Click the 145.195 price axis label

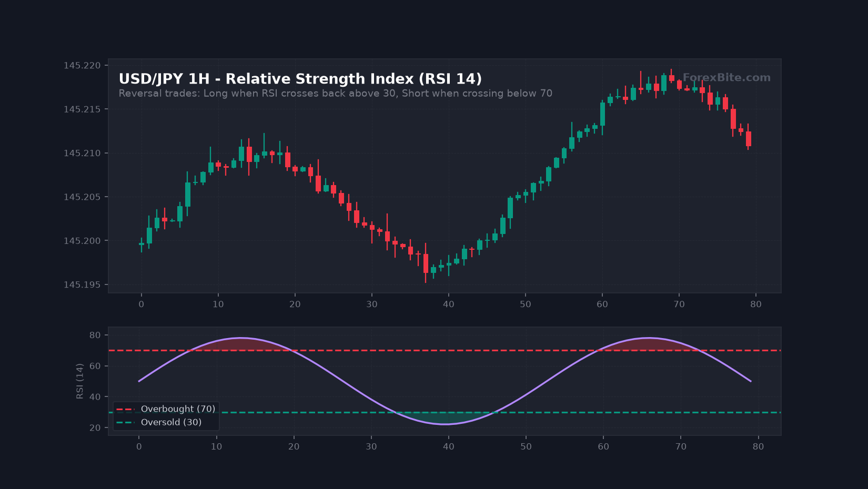[82, 285]
